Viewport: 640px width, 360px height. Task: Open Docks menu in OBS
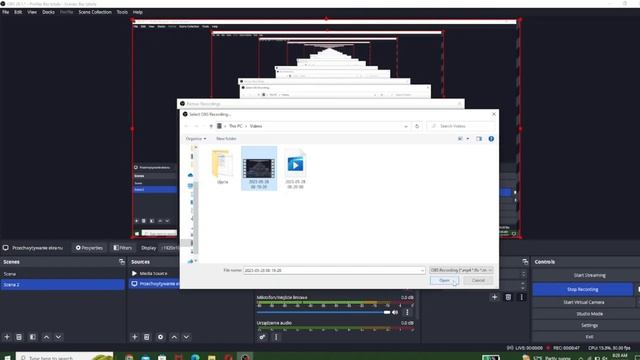[x=48, y=12]
